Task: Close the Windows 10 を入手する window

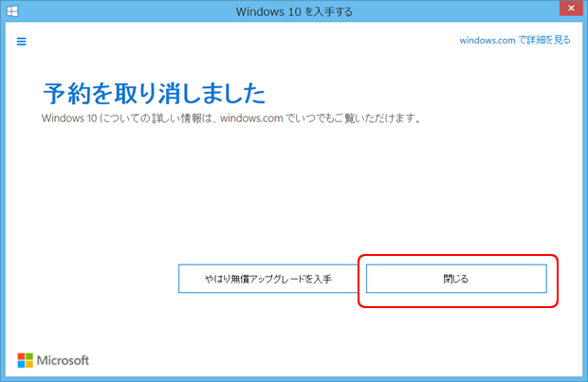Action: tap(571, 8)
